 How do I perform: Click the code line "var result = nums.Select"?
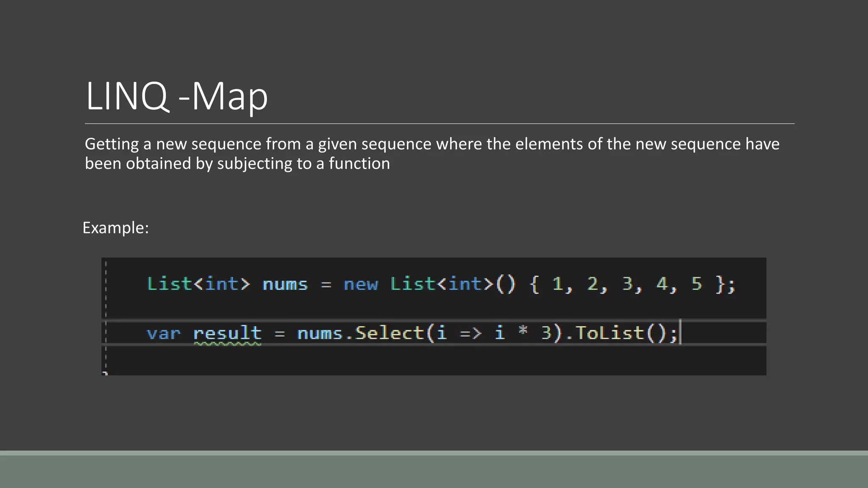pyautogui.click(x=412, y=333)
